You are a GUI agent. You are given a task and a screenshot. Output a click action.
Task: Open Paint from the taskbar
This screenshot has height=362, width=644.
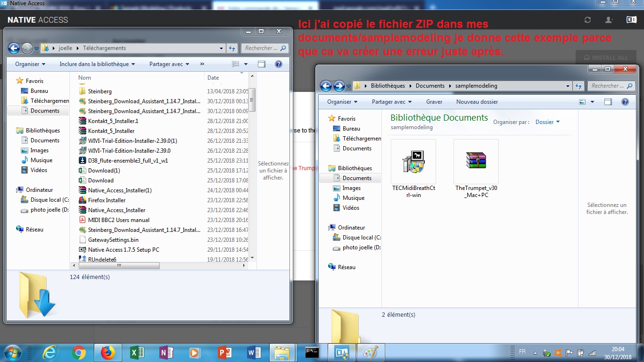(x=371, y=353)
